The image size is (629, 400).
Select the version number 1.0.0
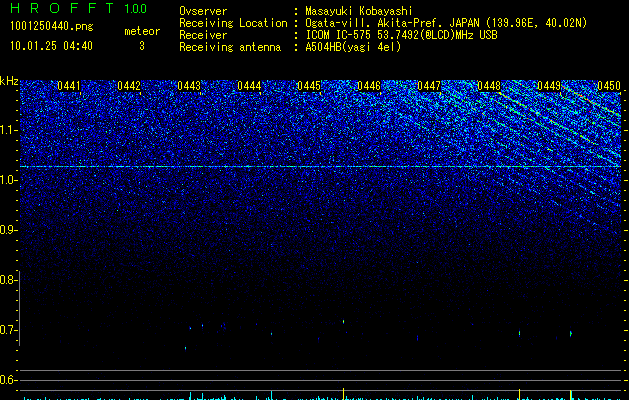(135, 8)
